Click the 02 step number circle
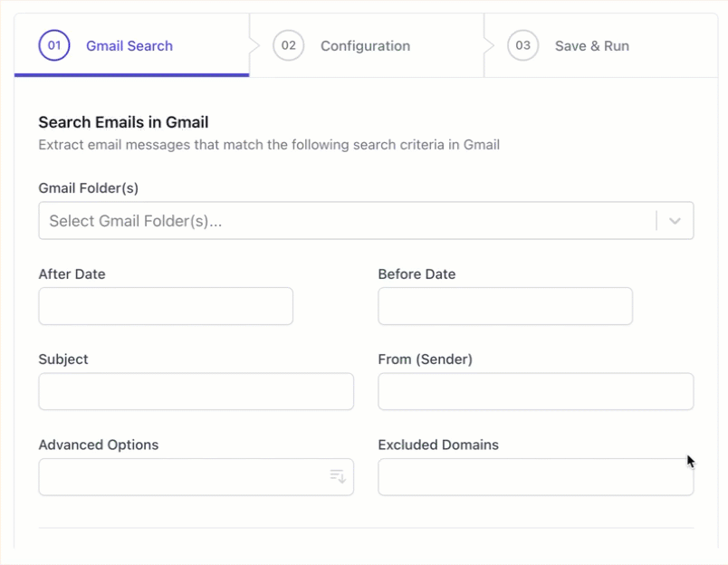This screenshot has height=565, width=728. (288, 45)
